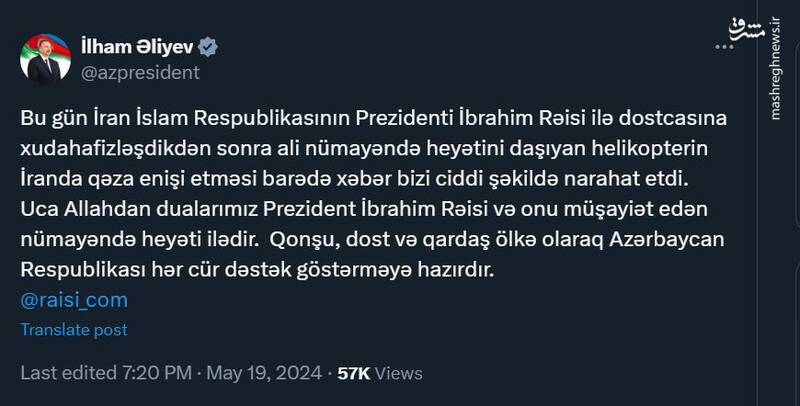The image size is (800, 406).
Task: Click Translate post
Action: 74,329
